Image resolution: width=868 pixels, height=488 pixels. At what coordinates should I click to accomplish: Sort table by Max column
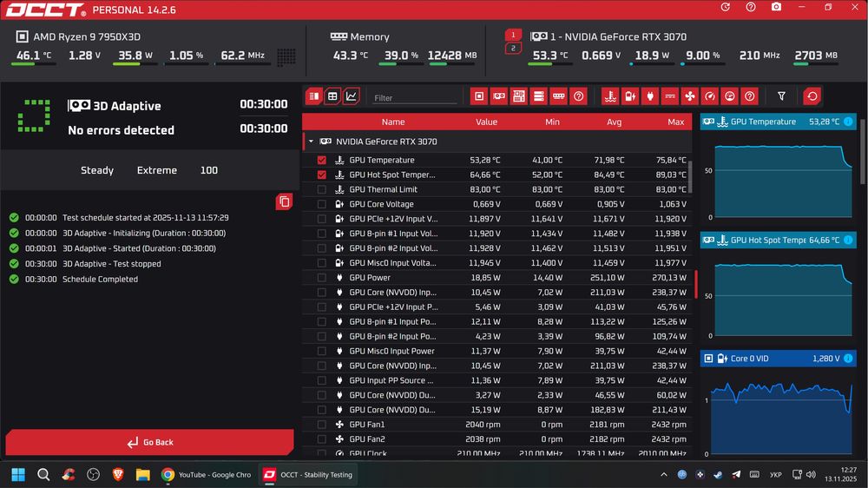click(x=675, y=122)
